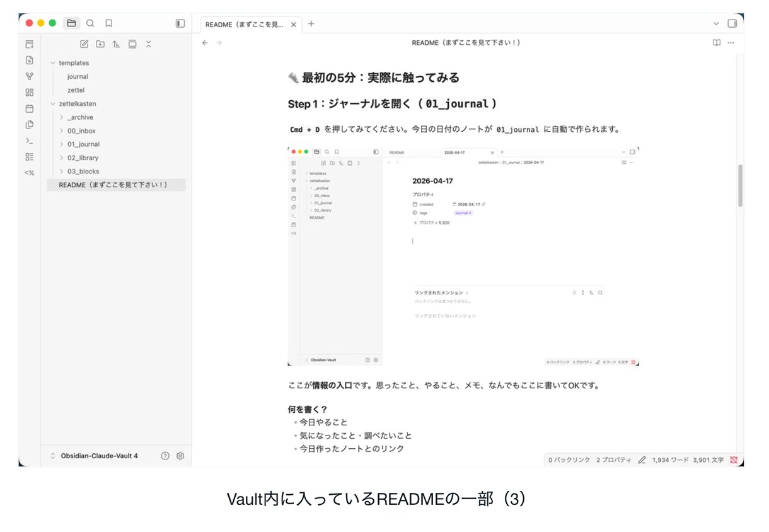The height and width of the screenshot is (532, 769).
Task: Change the file sort order icon
Action: tap(116, 44)
